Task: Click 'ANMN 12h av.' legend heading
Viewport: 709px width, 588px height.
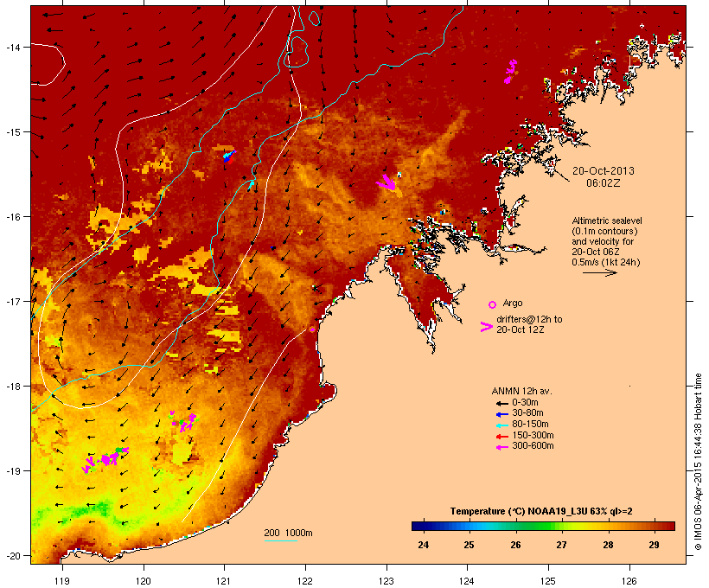Action: click(521, 391)
